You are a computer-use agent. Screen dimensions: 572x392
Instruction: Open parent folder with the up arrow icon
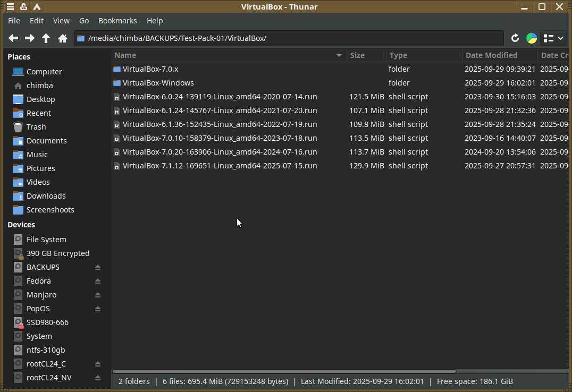(46, 38)
